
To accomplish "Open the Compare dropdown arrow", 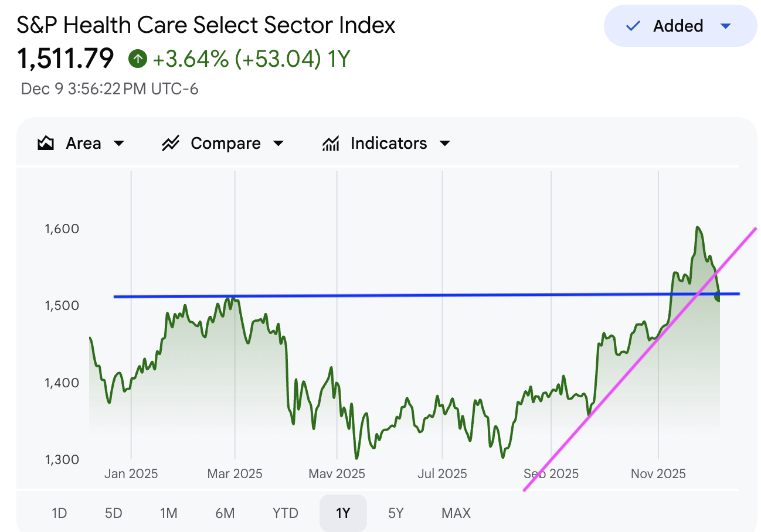I will coord(278,144).
